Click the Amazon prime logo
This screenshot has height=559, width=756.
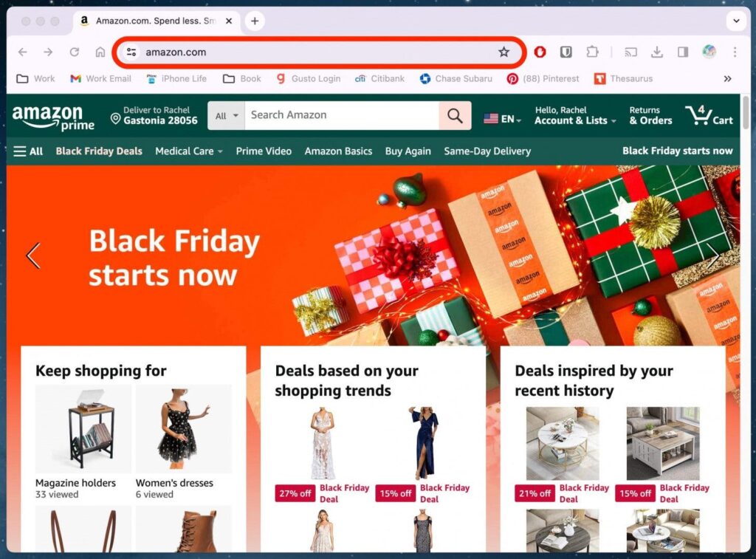coord(53,117)
